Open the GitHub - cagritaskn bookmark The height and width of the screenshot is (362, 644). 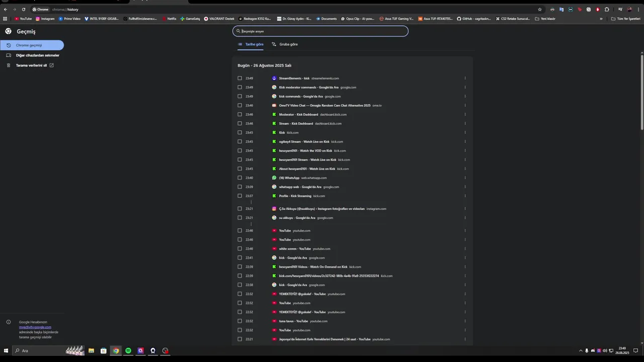474,19
